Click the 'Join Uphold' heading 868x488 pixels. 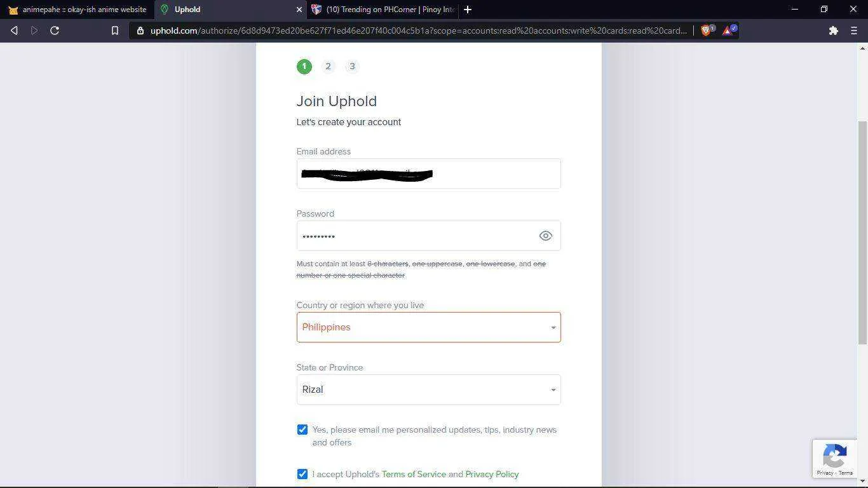tap(337, 101)
